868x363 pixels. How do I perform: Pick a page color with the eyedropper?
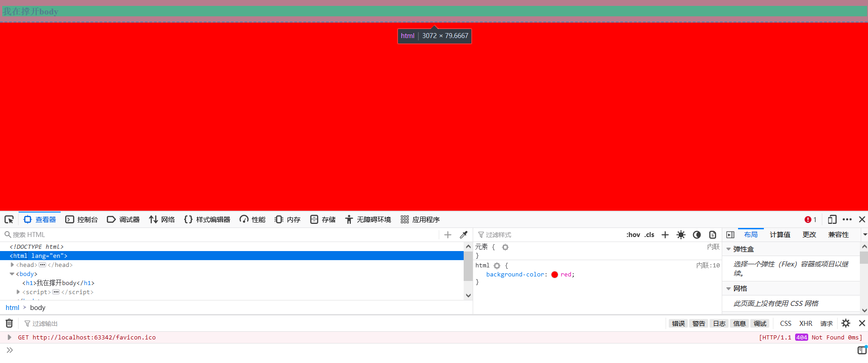[464, 235]
